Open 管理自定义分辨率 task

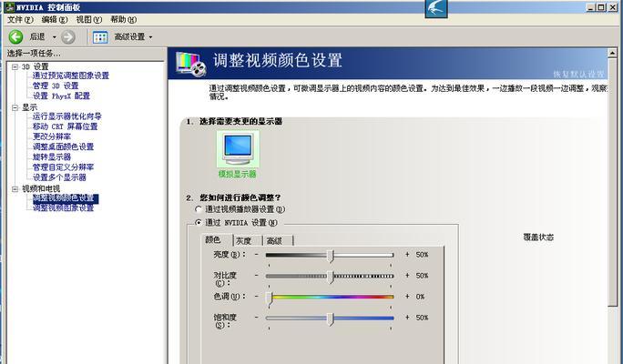(63, 167)
